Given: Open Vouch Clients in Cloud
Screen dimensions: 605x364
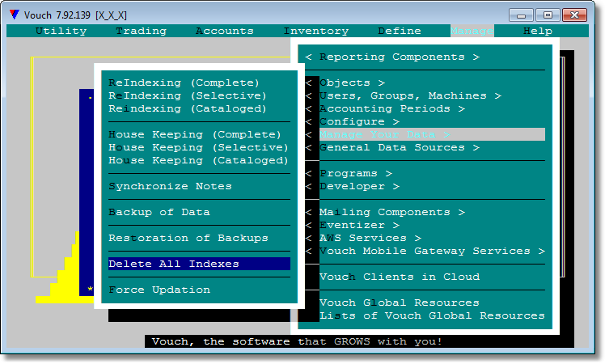Looking at the screenshot, I should coord(400,277).
